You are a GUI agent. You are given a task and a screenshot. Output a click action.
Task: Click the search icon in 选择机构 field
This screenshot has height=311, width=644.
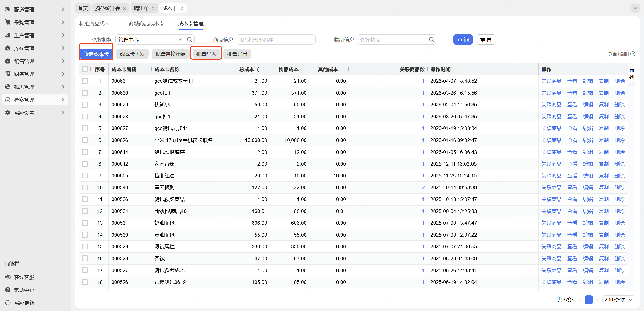coord(190,39)
